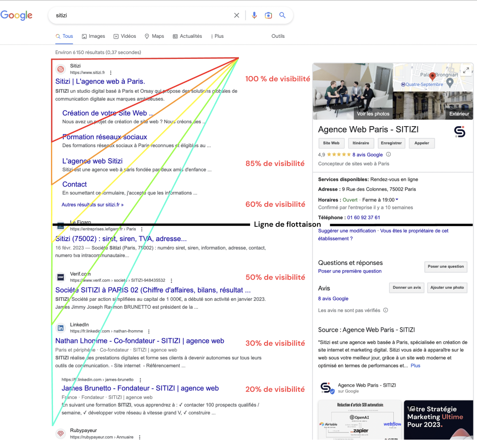Click the Sitizi favicon in first result
The height and width of the screenshot is (448, 477).
[61, 69]
